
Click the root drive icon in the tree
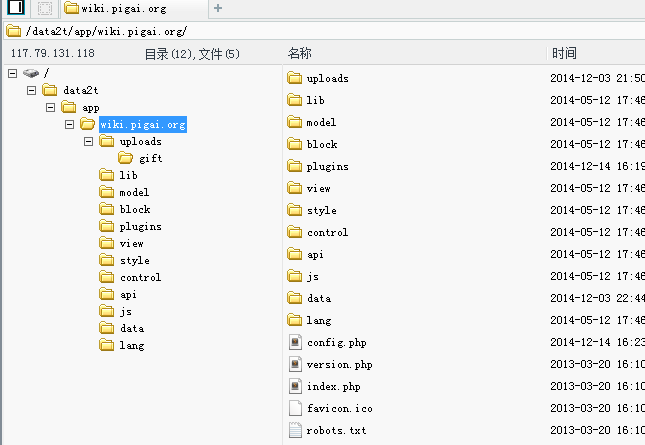click(x=31, y=73)
